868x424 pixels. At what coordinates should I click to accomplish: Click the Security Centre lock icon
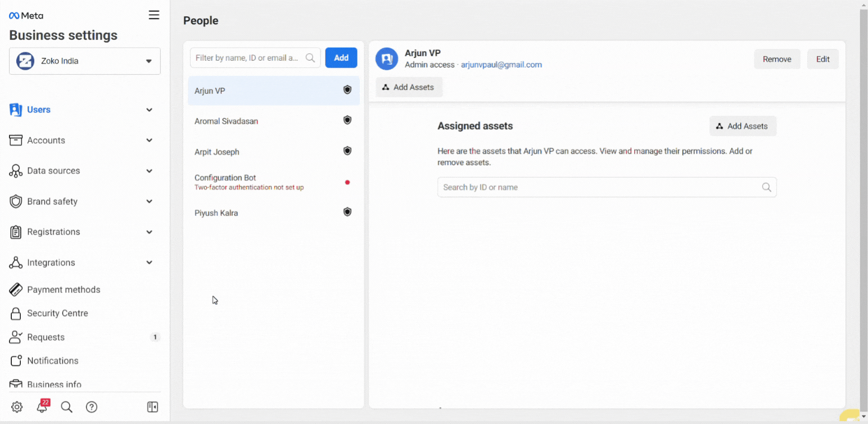[16, 313]
